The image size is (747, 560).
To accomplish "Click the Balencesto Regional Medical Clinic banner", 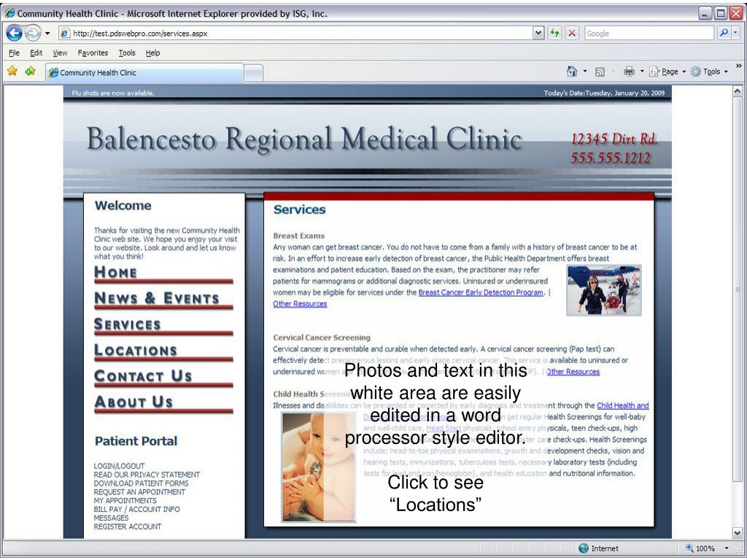I will click(x=304, y=139).
